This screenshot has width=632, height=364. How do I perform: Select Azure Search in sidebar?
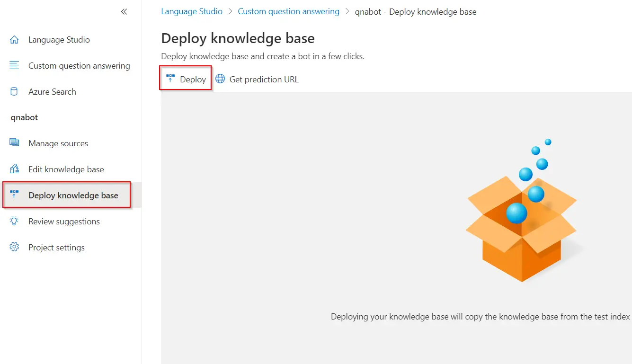52,92
